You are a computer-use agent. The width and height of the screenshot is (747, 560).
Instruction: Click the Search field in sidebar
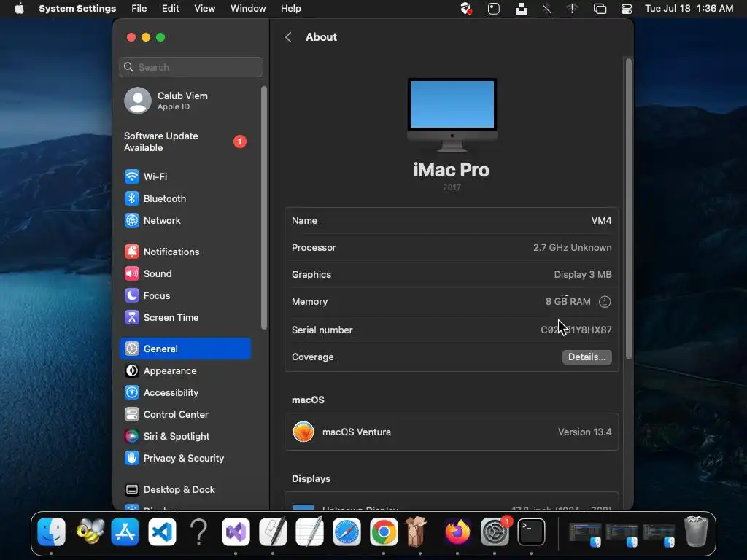coord(190,67)
